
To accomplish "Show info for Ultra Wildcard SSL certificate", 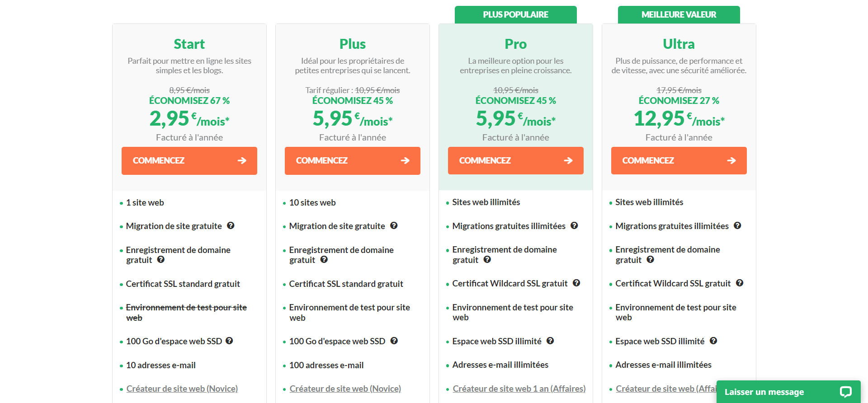I will pos(740,283).
